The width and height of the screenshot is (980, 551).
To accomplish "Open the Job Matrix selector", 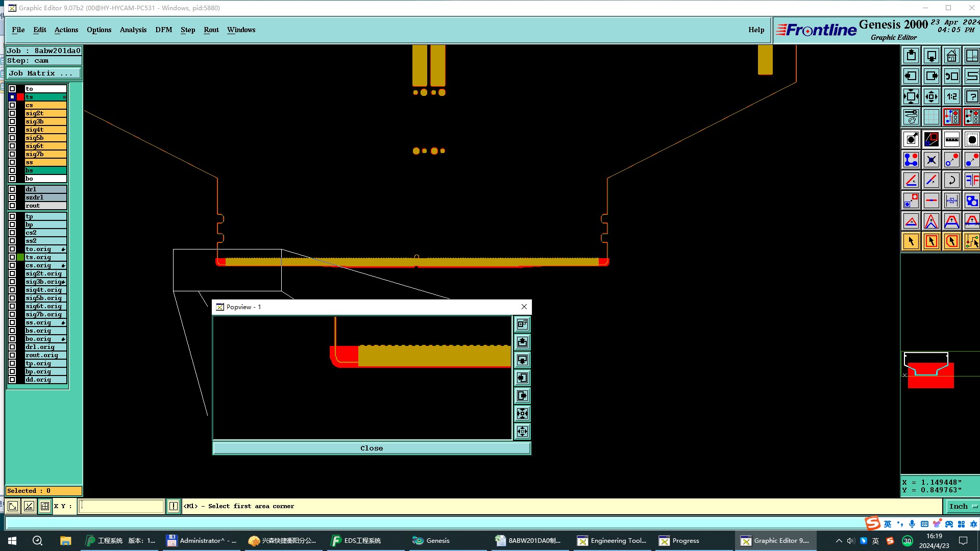I will (x=43, y=73).
